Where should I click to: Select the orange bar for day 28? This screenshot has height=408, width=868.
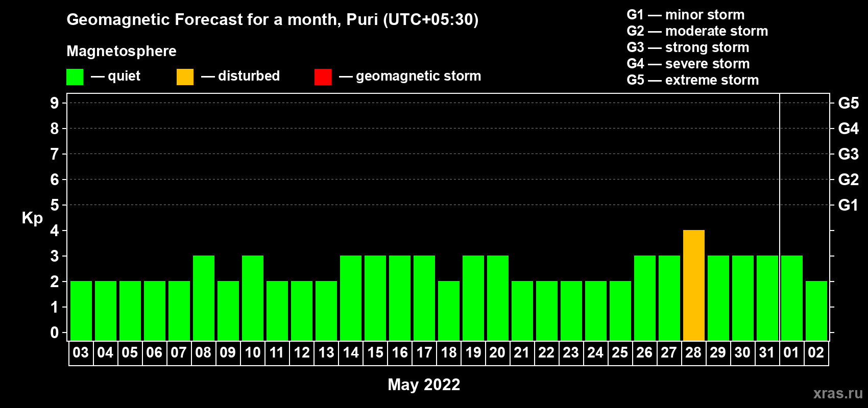pos(694,285)
